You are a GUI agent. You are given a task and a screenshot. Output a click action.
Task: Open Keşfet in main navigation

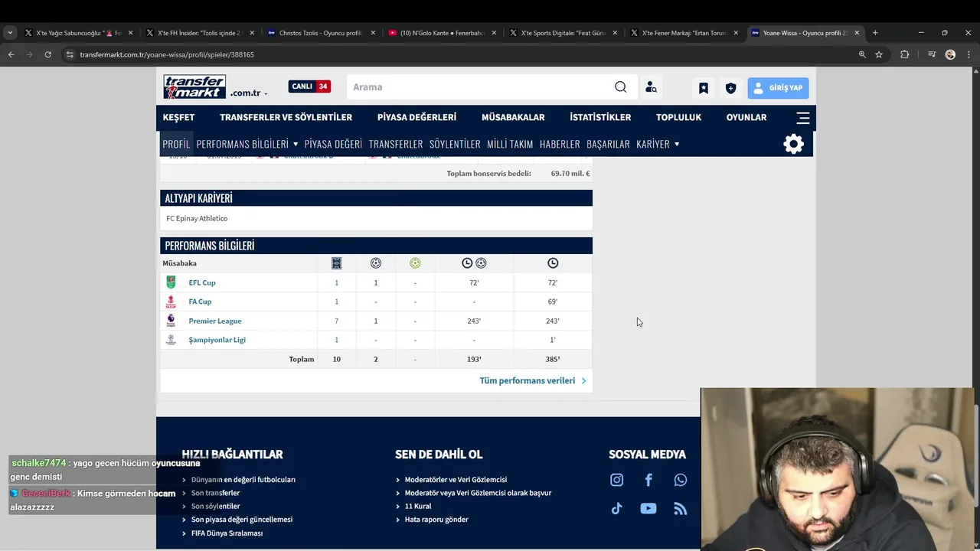(x=178, y=117)
